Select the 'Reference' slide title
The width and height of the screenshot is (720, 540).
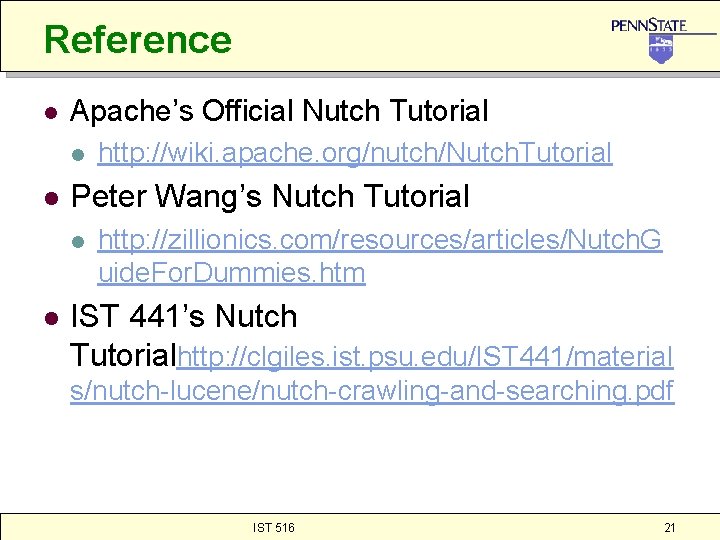138,39
